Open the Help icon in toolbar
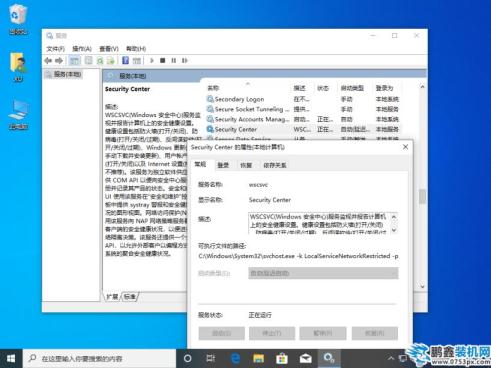The height and width of the screenshot is (368, 491). coord(125,60)
